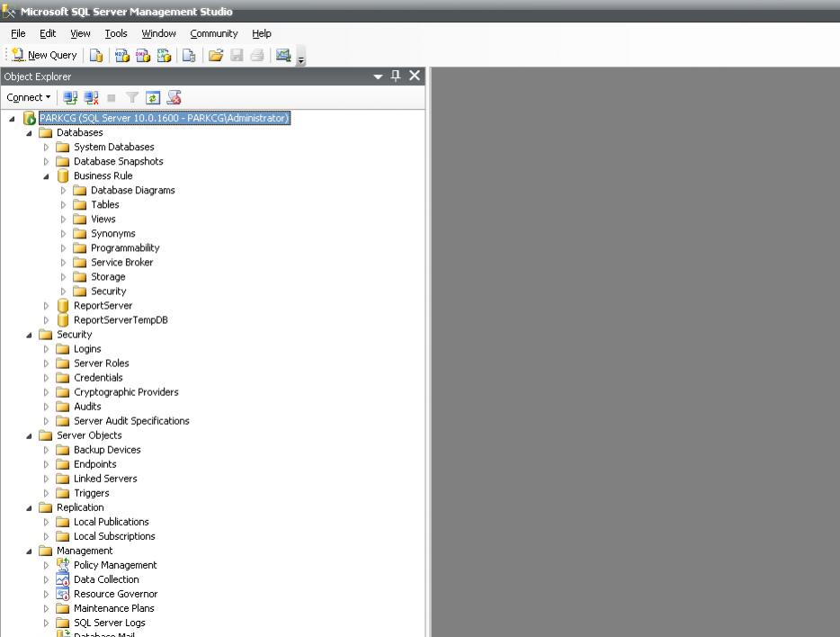Image resolution: width=840 pixels, height=637 pixels.
Task: Select Credentials tree item
Action: [98, 378]
